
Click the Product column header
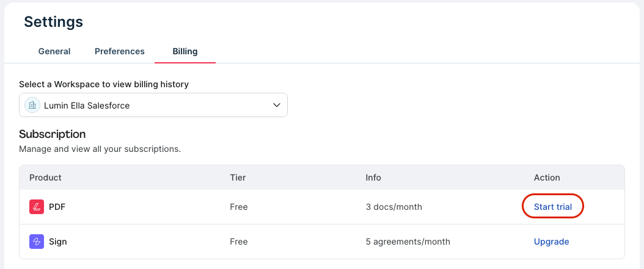click(45, 178)
